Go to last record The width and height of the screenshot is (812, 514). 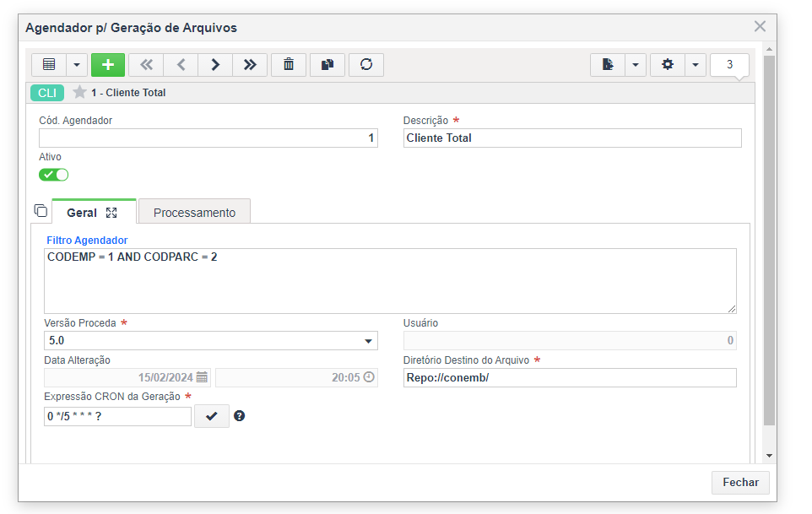250,65
